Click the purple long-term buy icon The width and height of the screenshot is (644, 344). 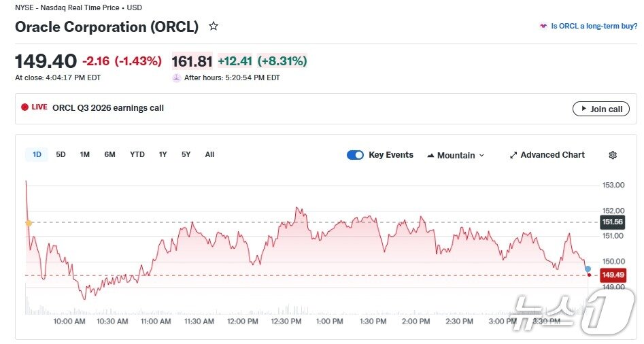point(543,27)
